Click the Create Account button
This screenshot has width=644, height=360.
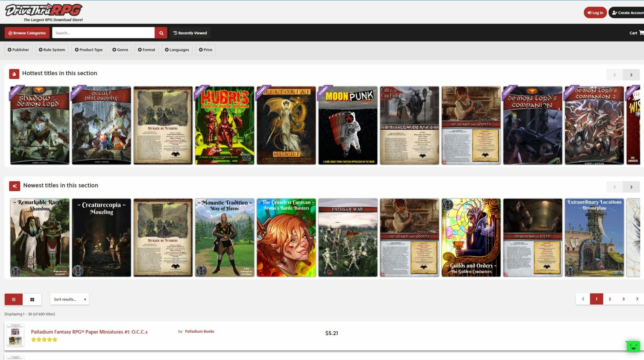click(x=628, y=13)
